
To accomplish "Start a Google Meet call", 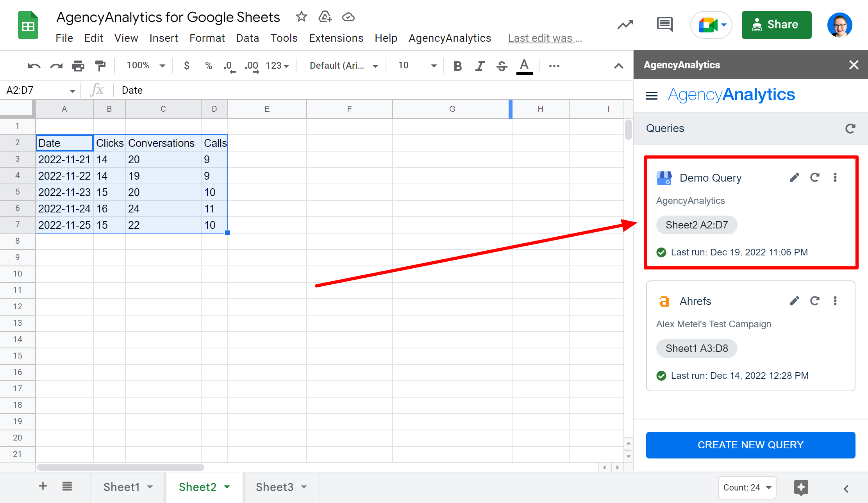I will (711, 25).
